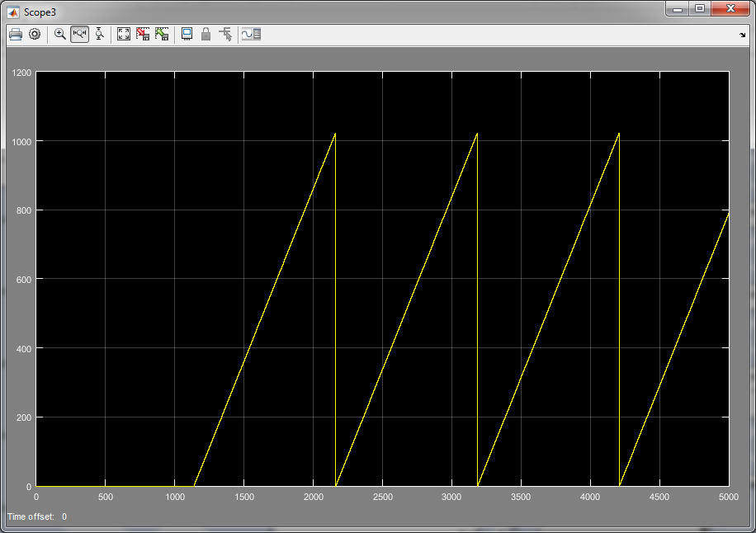This screenshot has height=533, width=756.
Task: Click the signal selector icon
Action: click(225, 34)
